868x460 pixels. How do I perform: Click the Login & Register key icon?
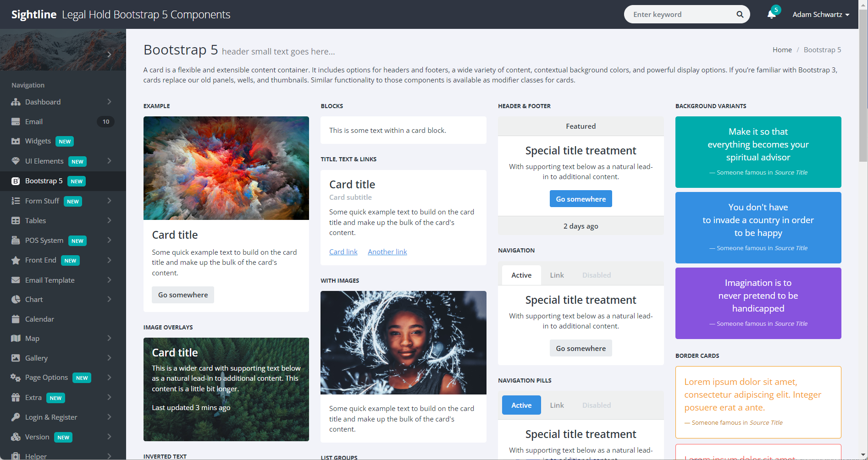(16, 417)
